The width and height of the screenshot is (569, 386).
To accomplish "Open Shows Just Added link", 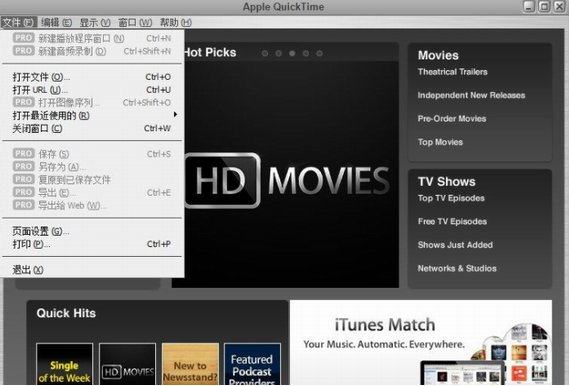I will click(455, 245).
